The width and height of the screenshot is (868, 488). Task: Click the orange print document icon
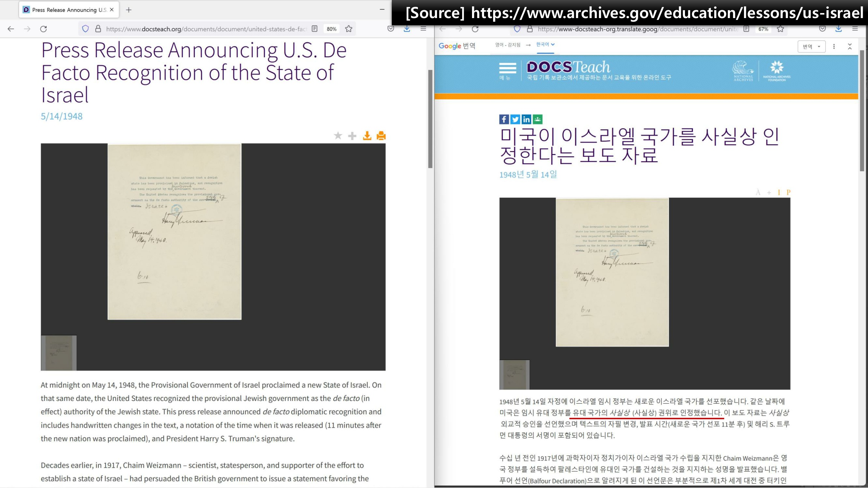coord(381,136)
